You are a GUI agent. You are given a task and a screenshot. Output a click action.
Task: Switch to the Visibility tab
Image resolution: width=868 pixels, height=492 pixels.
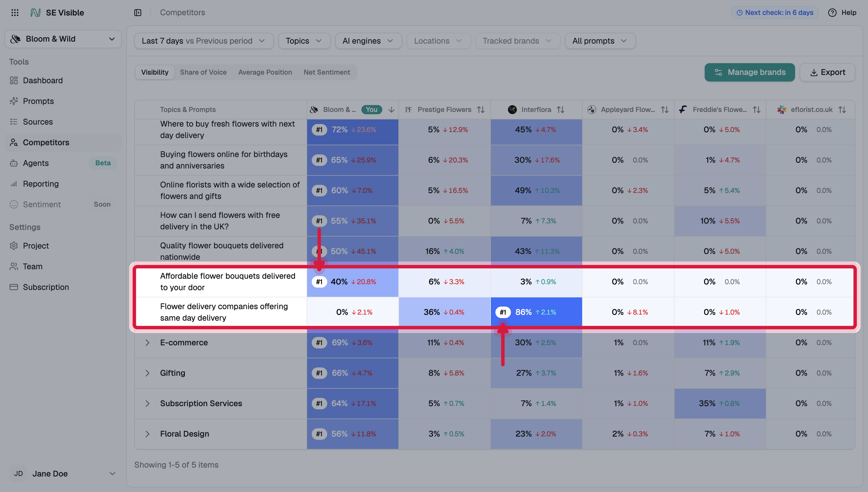click(x=155, y=72)
